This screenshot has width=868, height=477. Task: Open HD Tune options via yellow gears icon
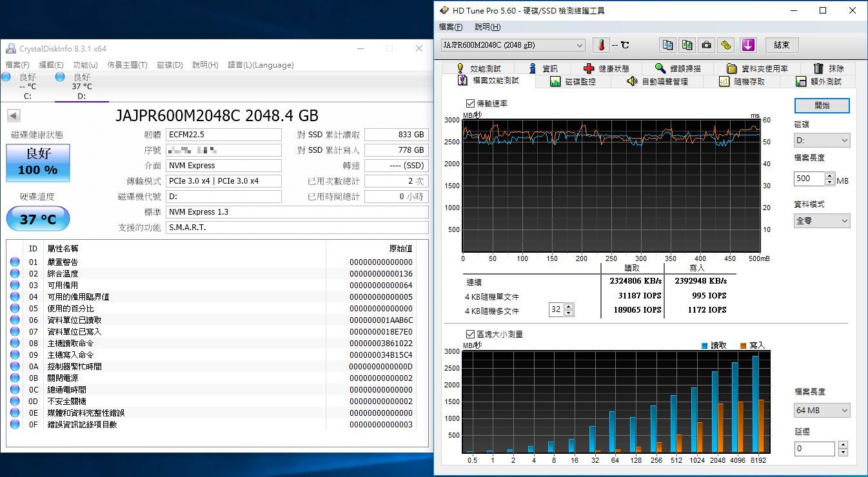click(727, 45)
